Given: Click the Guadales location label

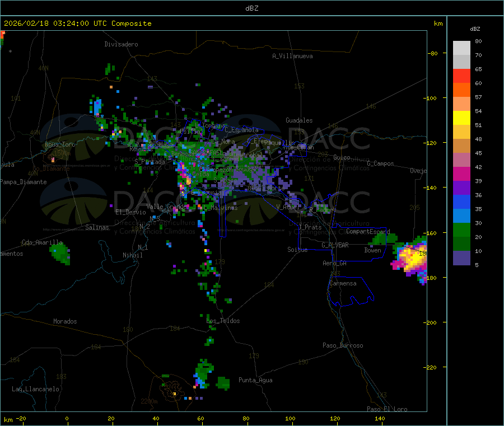Looking at the screenshot, I should (299, 120).
